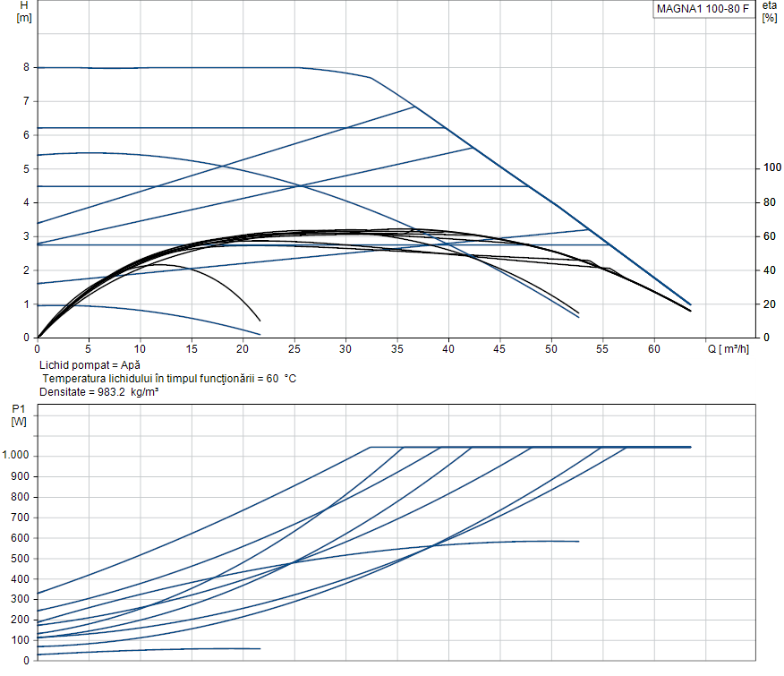Click the 'Densitate = 983.2 kg/m³' text
This screenshot has height=676, width=784.
click(98, 392)
